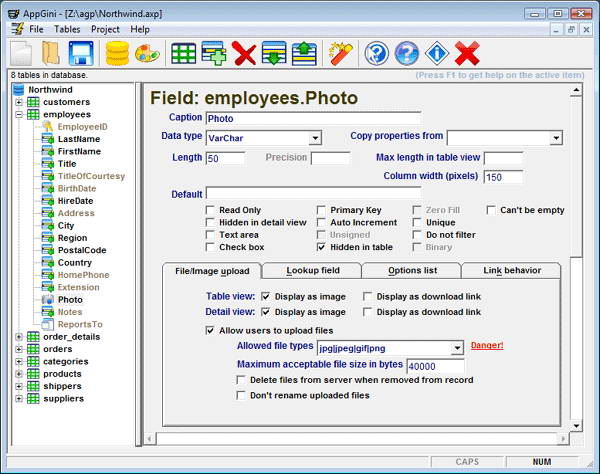Enable the Text area checkbox

pyautogui.click(x=210, y=235)
